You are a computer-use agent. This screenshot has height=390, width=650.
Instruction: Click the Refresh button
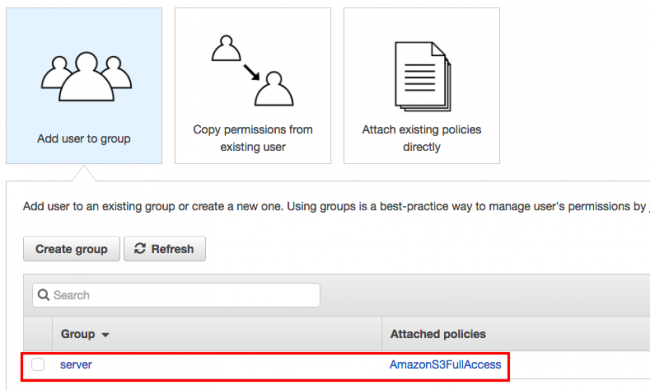point(165,249)
